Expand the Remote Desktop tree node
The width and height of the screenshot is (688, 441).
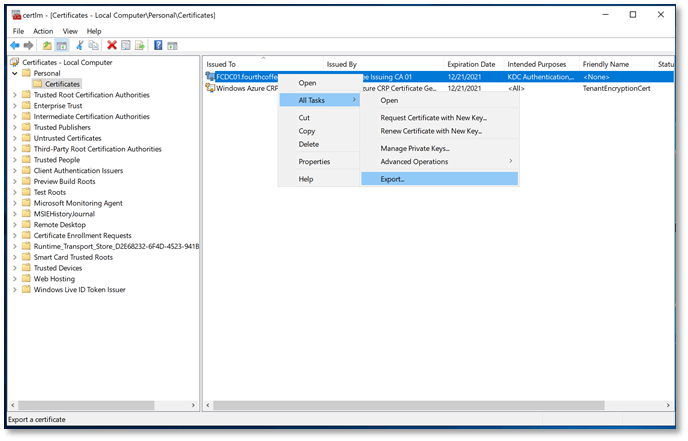14,225
